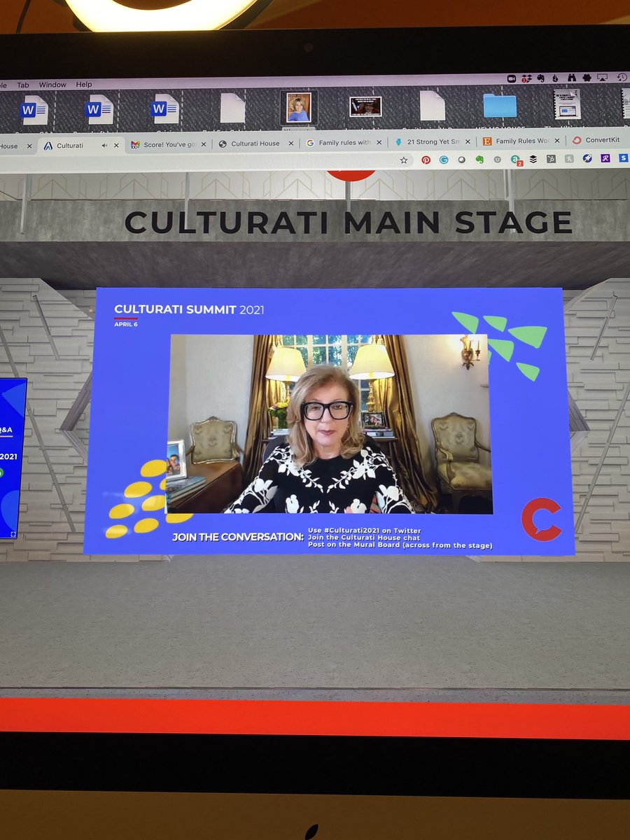The image size is (630, 840).
Task: Open the binoculars menu bar icon
Action: point(572,78)
